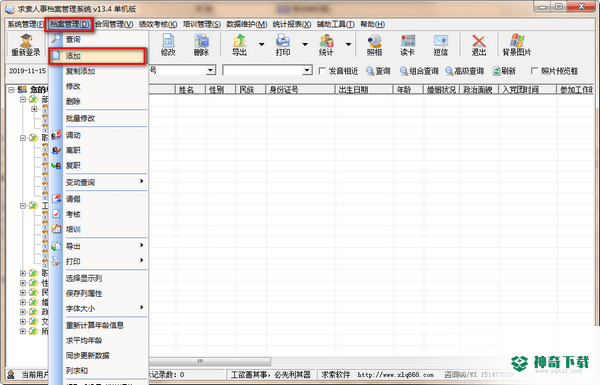Open the empty search value combo box
Screen dimensions: 600x385
307,70
